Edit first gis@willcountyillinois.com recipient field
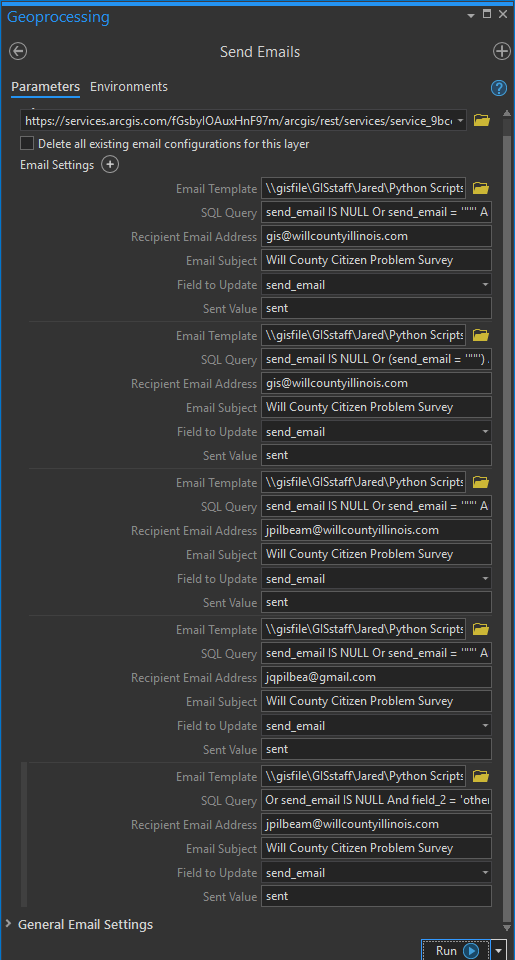 point(376,236)
